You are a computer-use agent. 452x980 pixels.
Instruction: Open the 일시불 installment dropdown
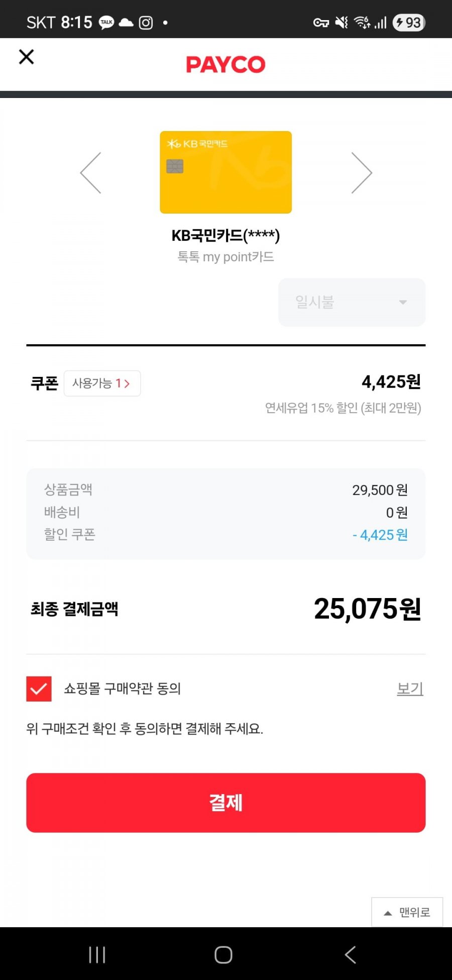tap(352, 302)
